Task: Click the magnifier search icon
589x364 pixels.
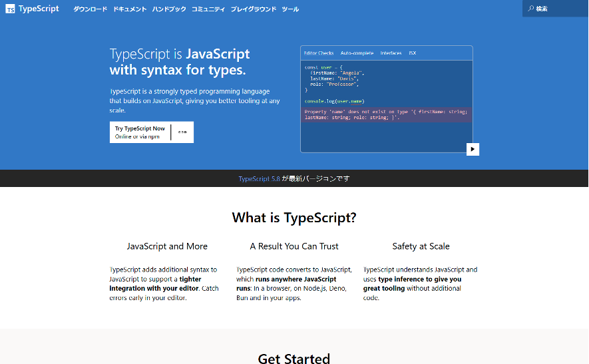Action: coord(531,8)
